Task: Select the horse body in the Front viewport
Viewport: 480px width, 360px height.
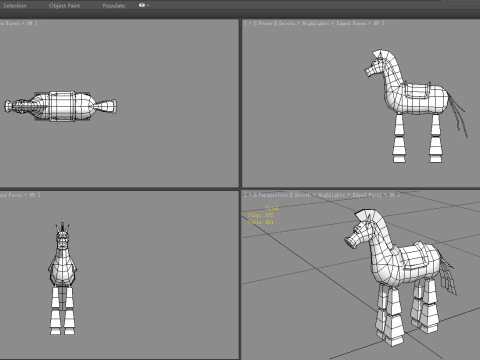Action: click(417, 100)
